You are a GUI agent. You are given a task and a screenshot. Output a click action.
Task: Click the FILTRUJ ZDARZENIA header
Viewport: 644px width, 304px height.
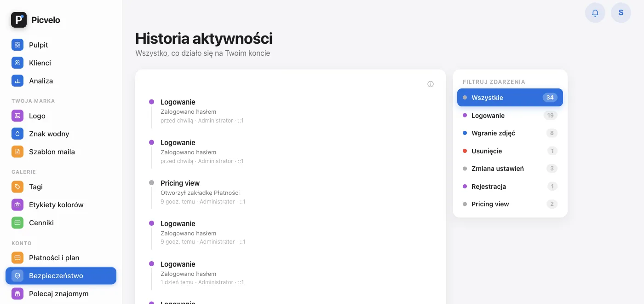coord(494,82)
